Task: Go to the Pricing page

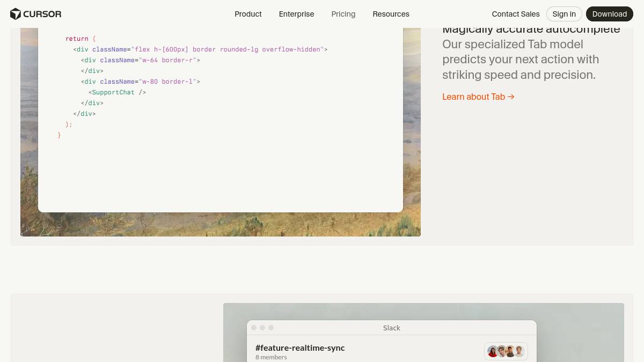Action: [343, 14]
